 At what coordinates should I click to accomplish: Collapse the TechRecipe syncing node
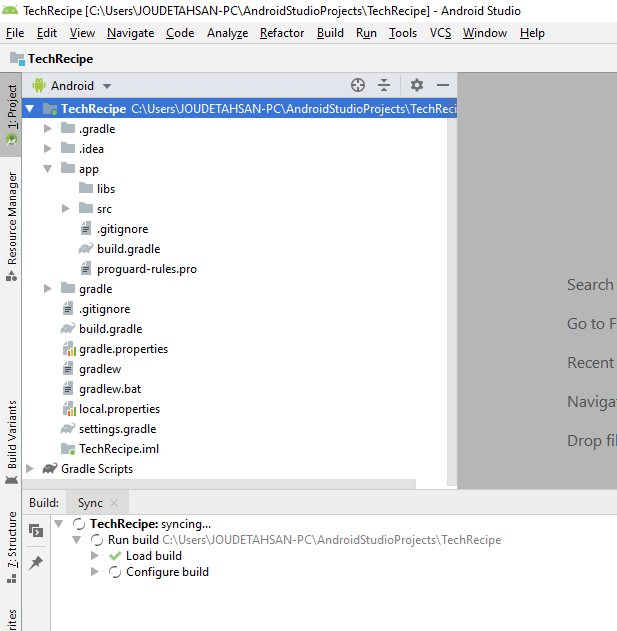tap(59, 524)
